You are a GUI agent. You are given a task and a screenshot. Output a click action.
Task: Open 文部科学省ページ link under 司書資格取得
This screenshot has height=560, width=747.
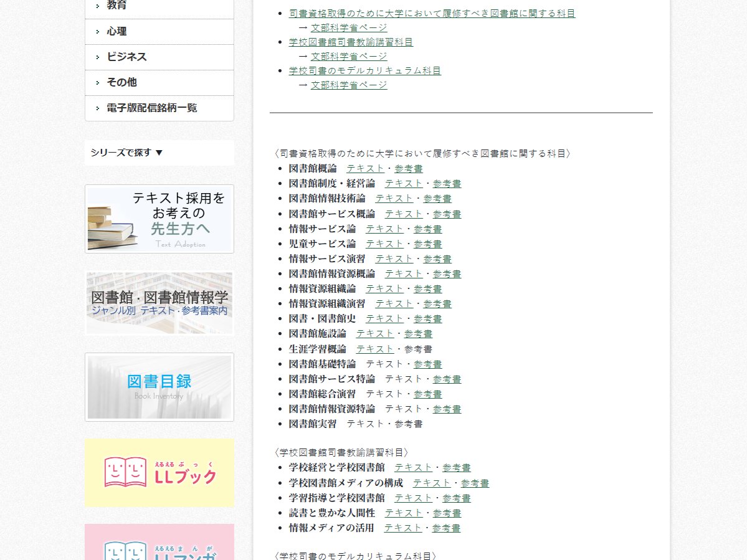(x=349, y=27)
